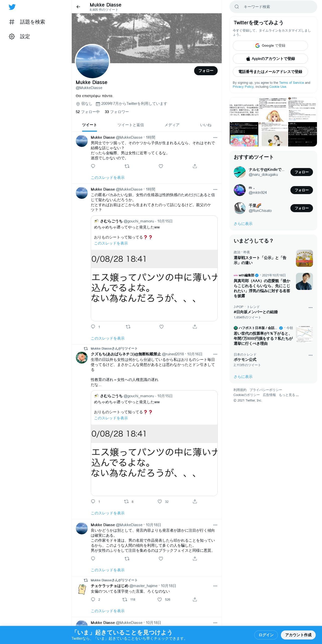Open the pink anime media thumbnail
This screenshot has height=644, width=322.
coord(244,134)
